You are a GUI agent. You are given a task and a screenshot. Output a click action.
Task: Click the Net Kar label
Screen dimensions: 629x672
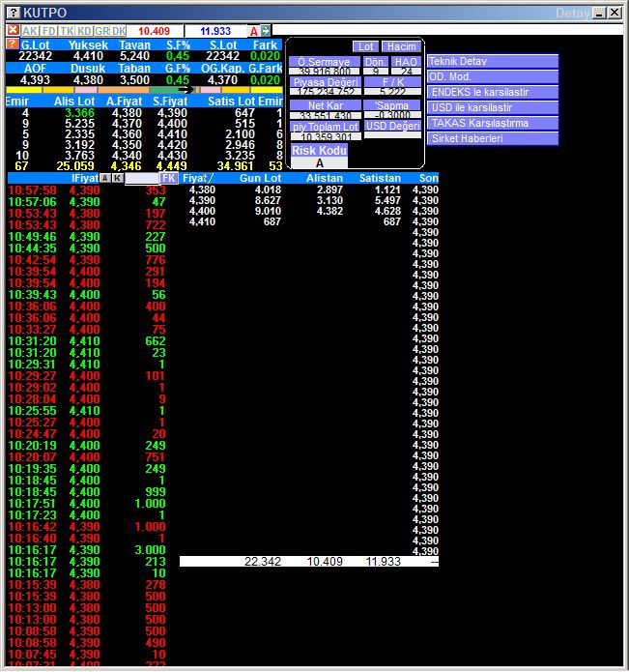[326, 105]
